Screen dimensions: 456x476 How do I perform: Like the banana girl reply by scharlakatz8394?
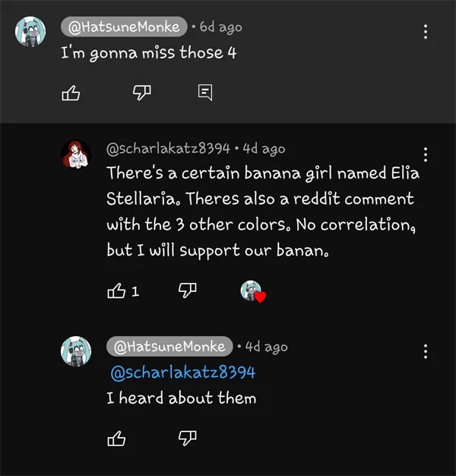[116, 290]
